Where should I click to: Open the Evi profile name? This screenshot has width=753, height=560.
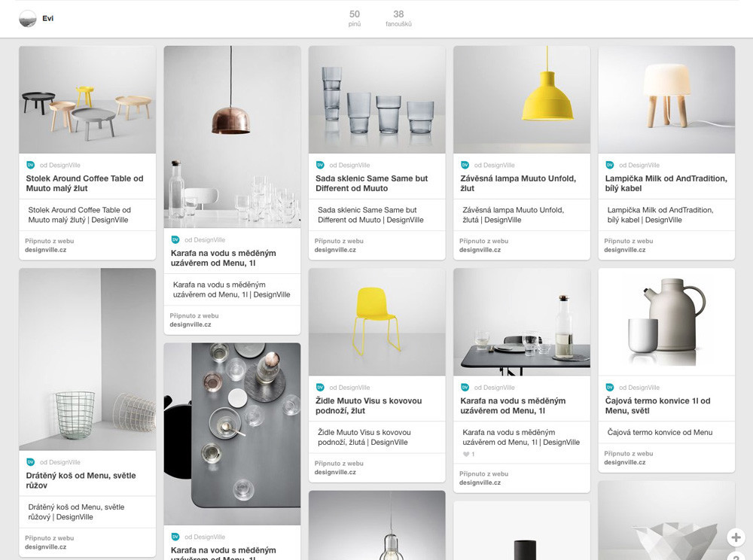pyautogui.click(x=47, y=18)
